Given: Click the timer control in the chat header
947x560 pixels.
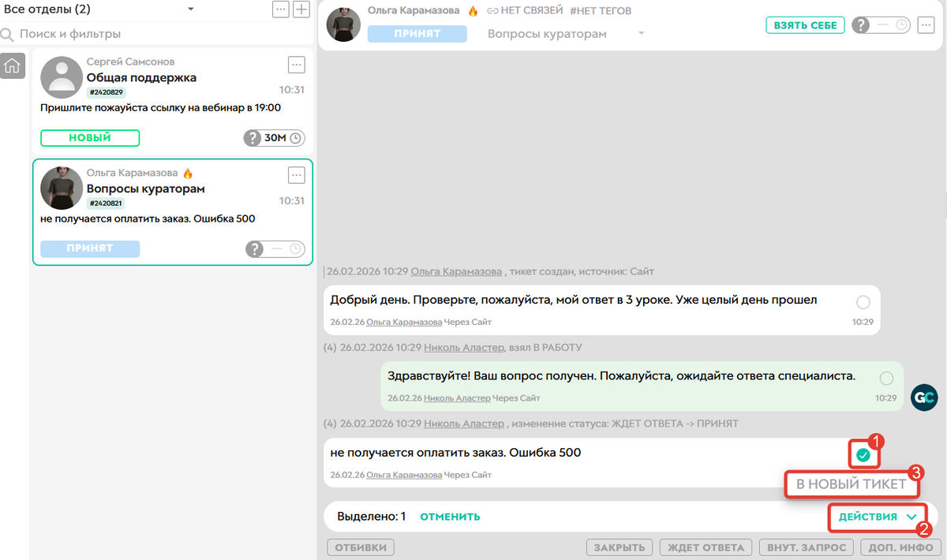Looking at the screenshot, I should pyautogui.click(x=881, y=25).
